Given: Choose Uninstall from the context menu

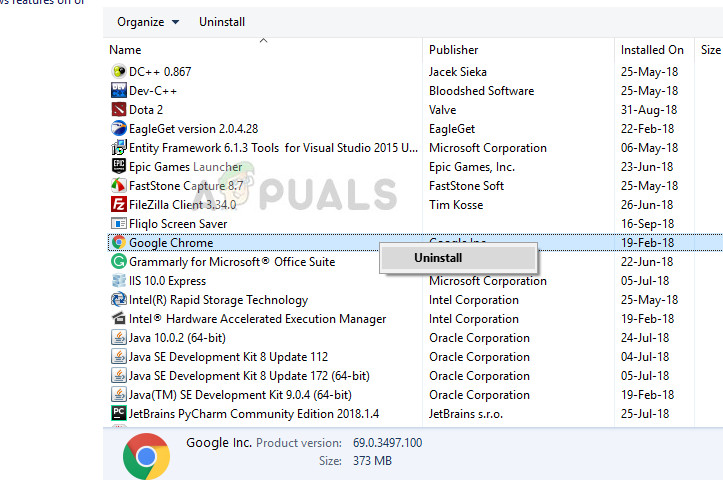Looking at the screenshot, I should pyautogui.click(x=458, y=258).
